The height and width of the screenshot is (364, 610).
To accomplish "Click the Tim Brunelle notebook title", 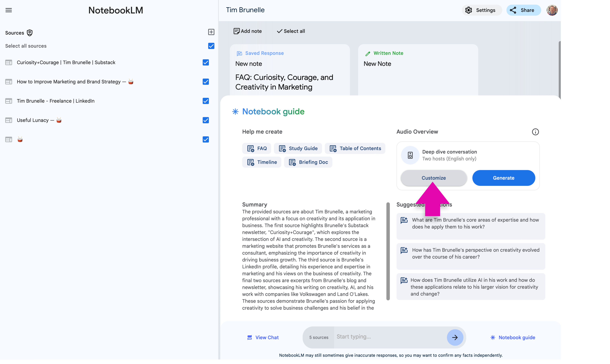I will pyautogui.click(x=245, y=10).
